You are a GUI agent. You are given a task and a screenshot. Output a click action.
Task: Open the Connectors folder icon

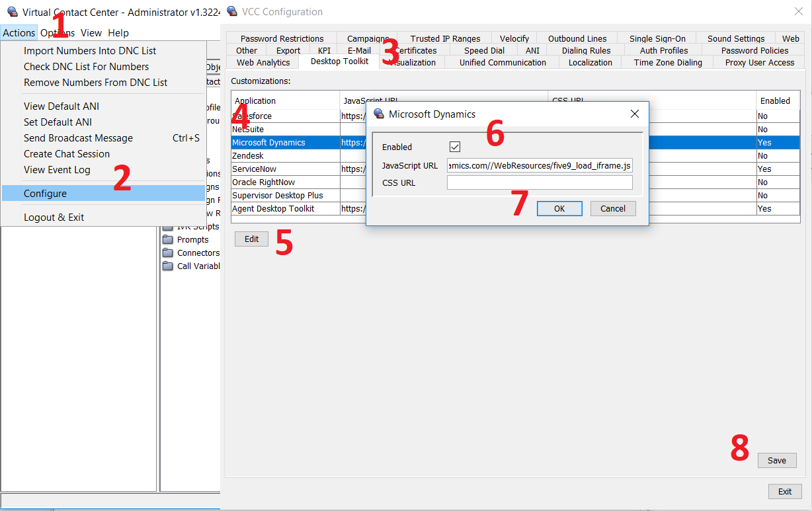click(167, 253)
